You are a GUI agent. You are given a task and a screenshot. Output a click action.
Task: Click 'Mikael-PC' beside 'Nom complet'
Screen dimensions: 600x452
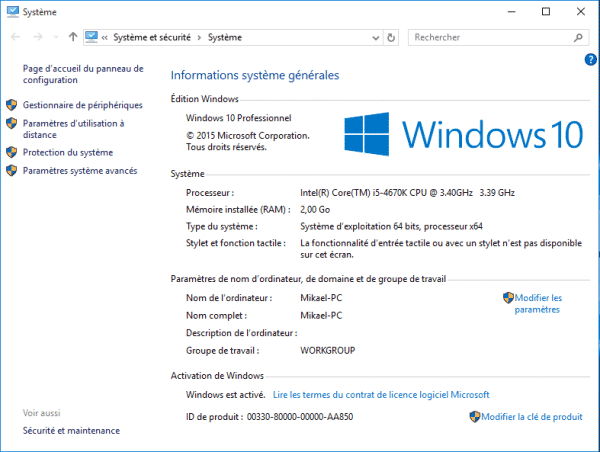click(321, 315)
